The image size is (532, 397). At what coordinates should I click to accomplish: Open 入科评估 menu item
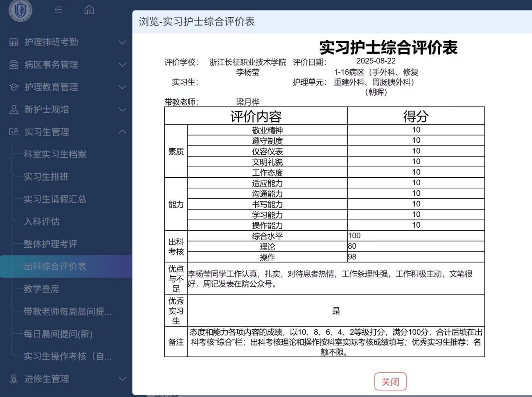[x=42, y=222]
